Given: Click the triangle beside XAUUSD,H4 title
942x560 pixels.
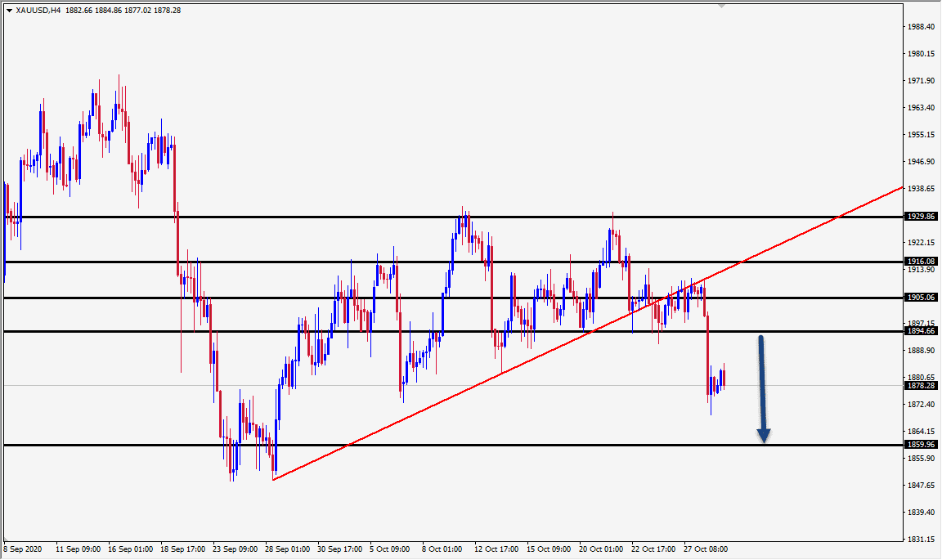Looking at the screenshot, I should coord(10,10).
